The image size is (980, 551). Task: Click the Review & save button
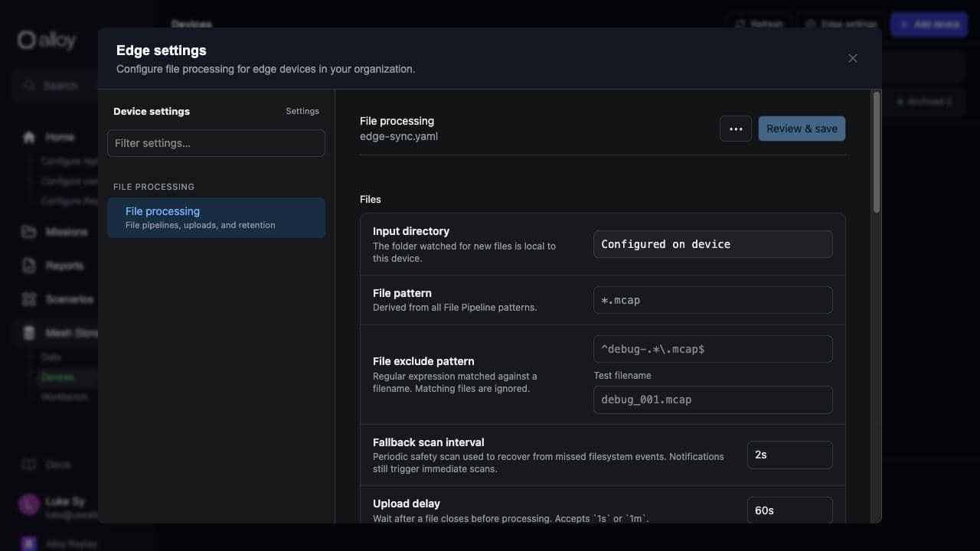click(802, 129)
